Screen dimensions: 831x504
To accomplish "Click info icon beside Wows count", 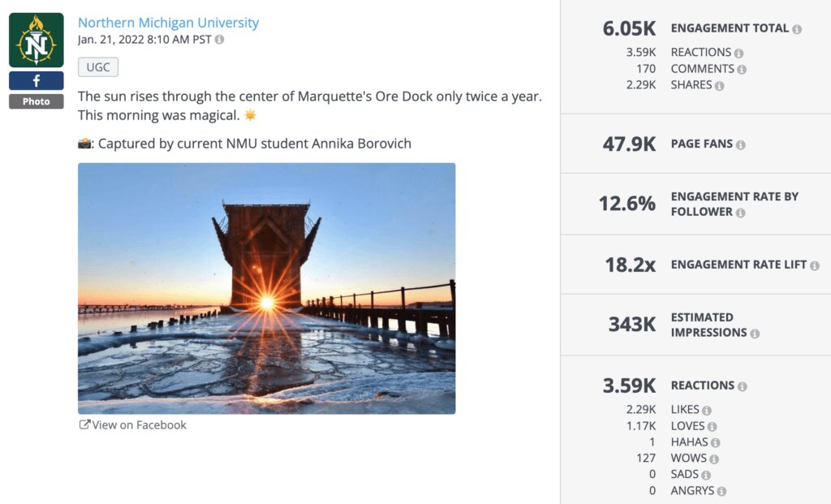I will pyautogui.click(x=714, y=459).
